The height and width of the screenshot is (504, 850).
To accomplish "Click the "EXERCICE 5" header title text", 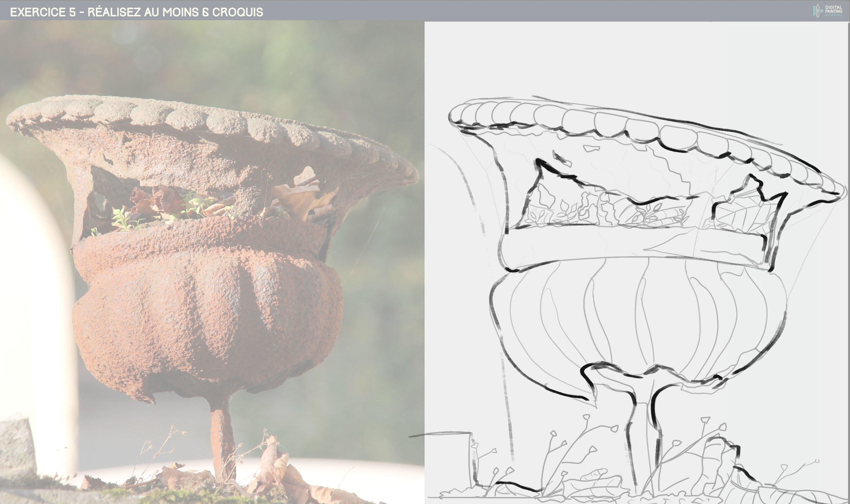I will (x=43, y=12).
